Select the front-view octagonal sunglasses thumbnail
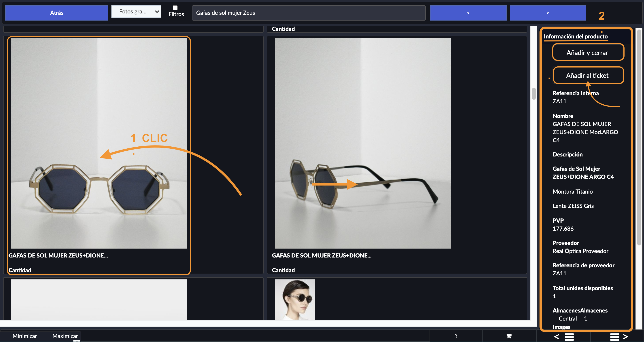Screen dimensions: 644x342 (x=99, y=143)
